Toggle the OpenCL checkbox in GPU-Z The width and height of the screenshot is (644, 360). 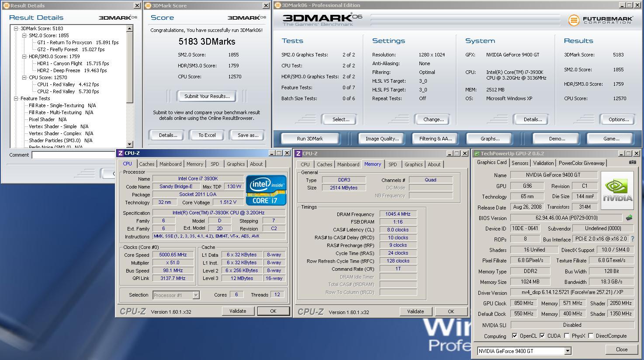click(x=515, y=336)
